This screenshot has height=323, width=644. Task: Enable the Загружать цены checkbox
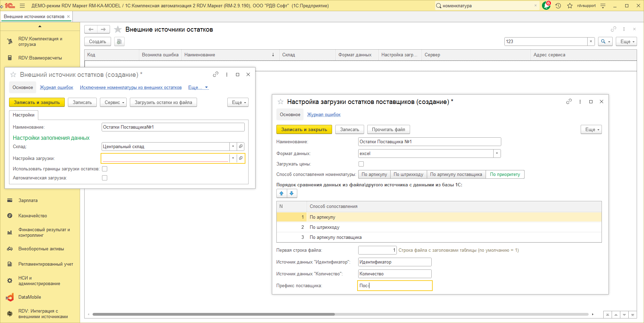(x=361, y=164)
